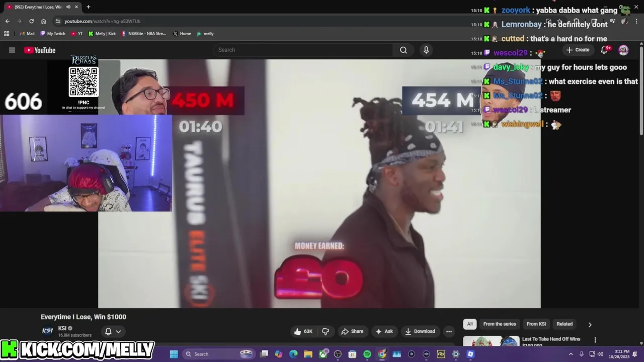Open the browser home page button
644x362 pixels.
tap(43, 21)
